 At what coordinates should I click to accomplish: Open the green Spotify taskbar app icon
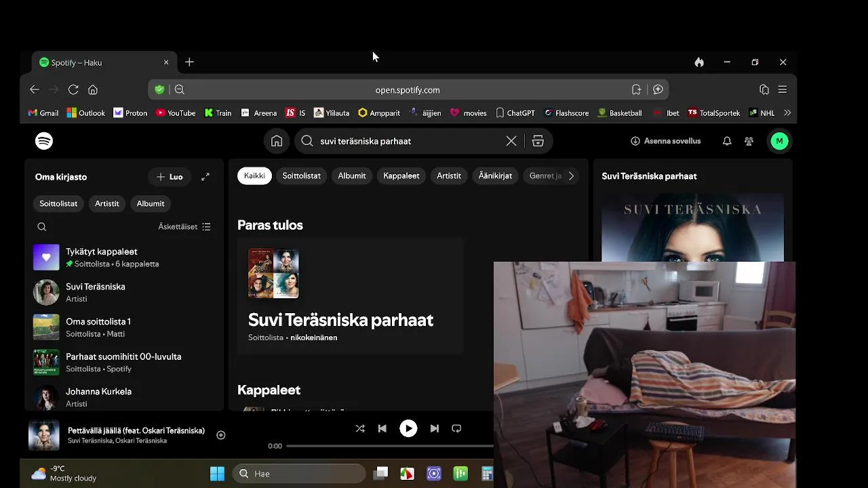tap(460, 474)
